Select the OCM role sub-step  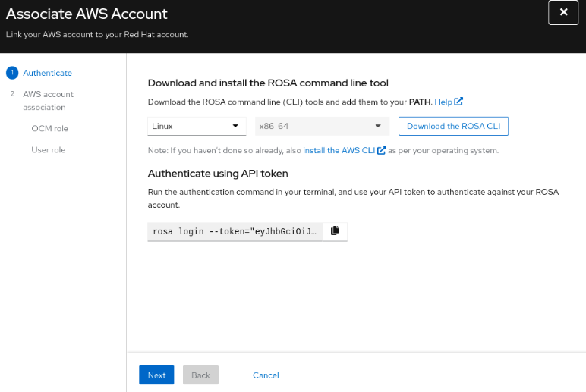click(x=49, y=128)
